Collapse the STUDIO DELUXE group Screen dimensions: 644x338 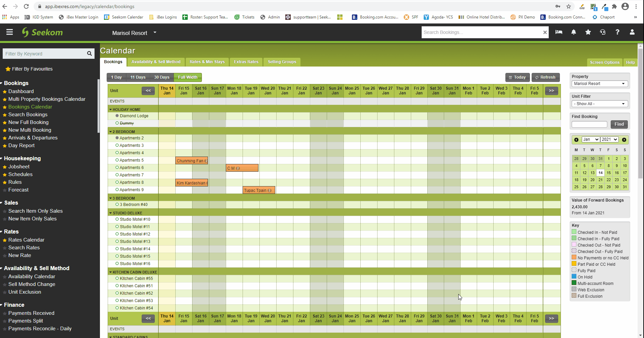pos(110,213)
